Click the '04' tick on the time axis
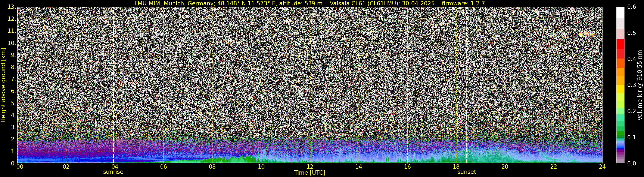 [115, 167]
